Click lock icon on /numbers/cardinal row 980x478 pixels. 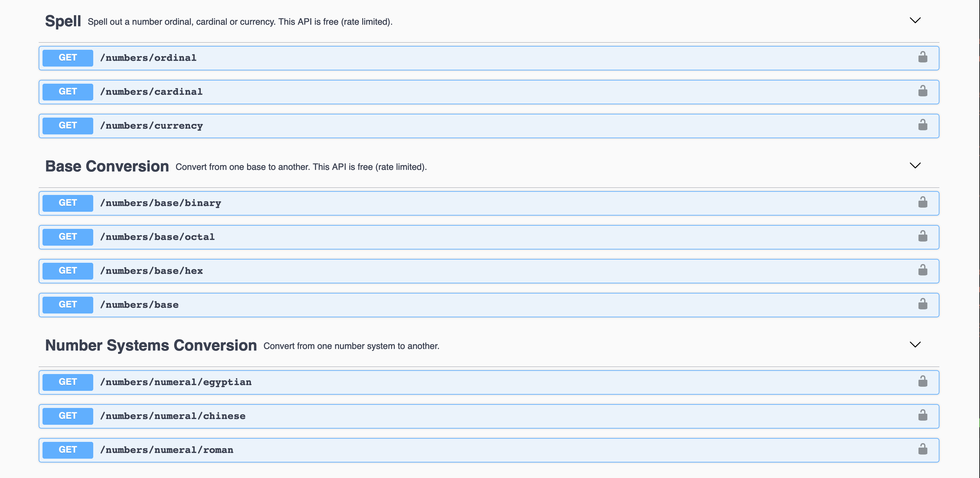923,91
